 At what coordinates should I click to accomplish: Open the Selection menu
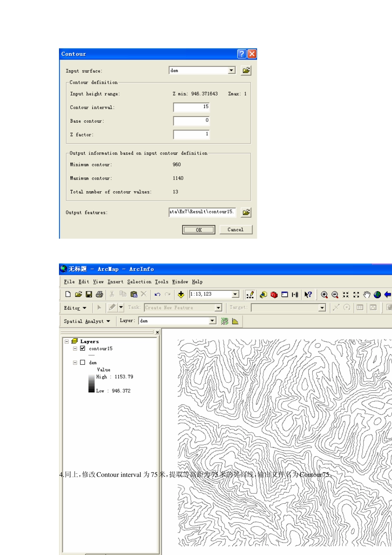[139, 282]
